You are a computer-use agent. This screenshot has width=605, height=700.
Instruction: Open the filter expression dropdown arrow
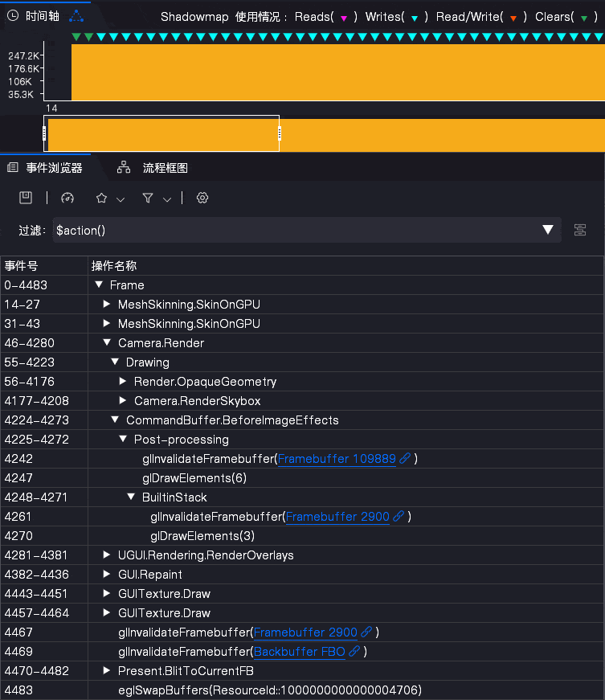point(548,230)
